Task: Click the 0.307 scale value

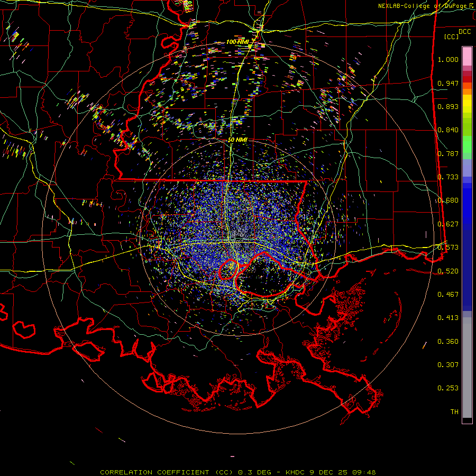Action: [448, 365]
